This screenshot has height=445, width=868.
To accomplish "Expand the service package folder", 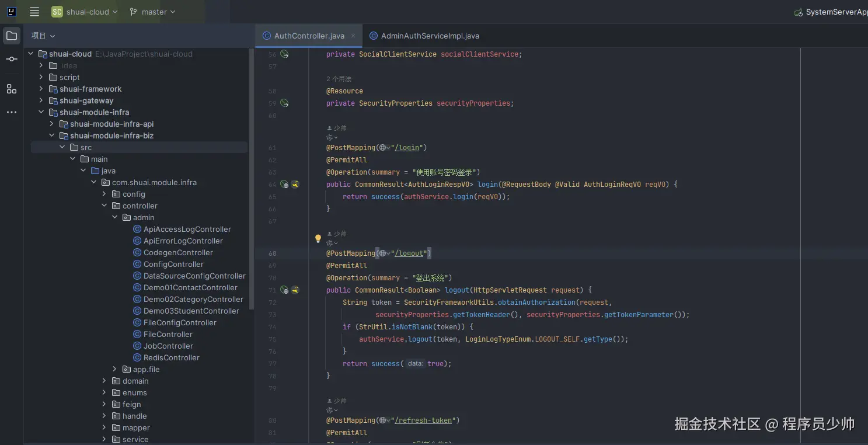I will click(104, 439).
